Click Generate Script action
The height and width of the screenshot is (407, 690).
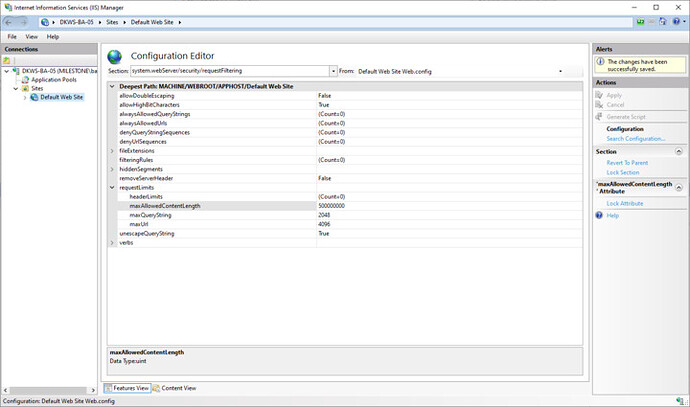pos(626,117)
